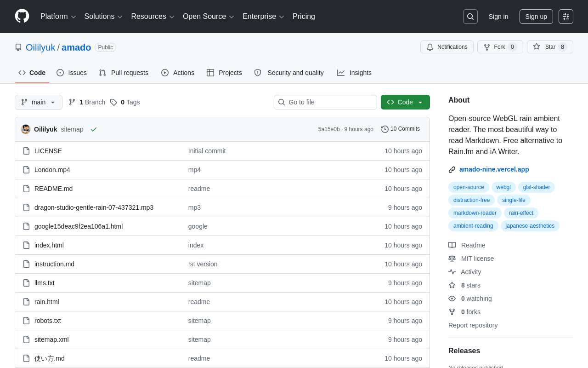Open the search magnifier button

[470, 17]
